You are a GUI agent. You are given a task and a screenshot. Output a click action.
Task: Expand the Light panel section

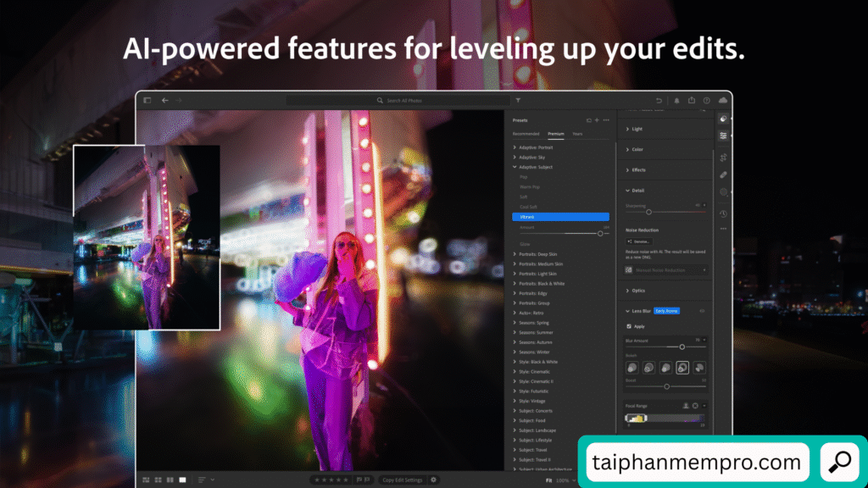coord(637,129)
